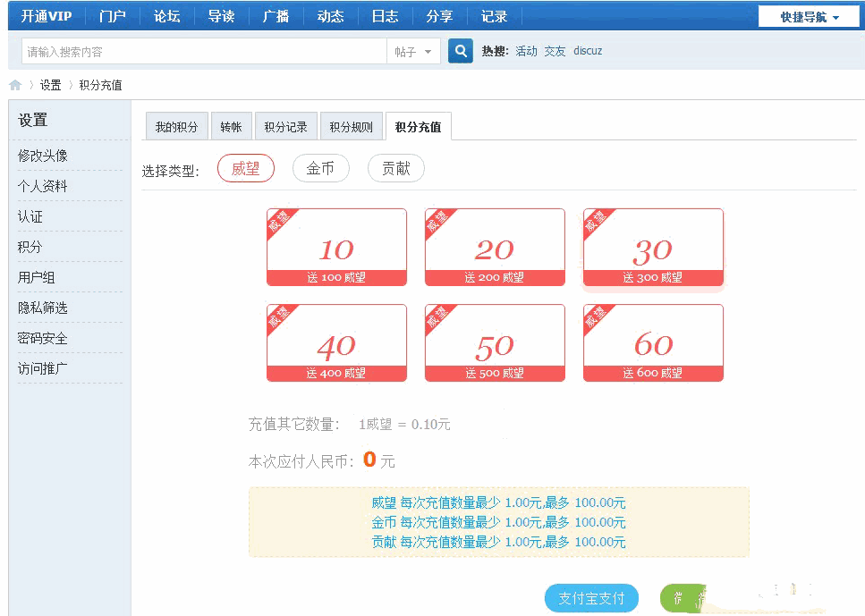Choose the 30 yuan recharge card
The height and width of the screenshot is (616, 865).
(x=653, y=248)
